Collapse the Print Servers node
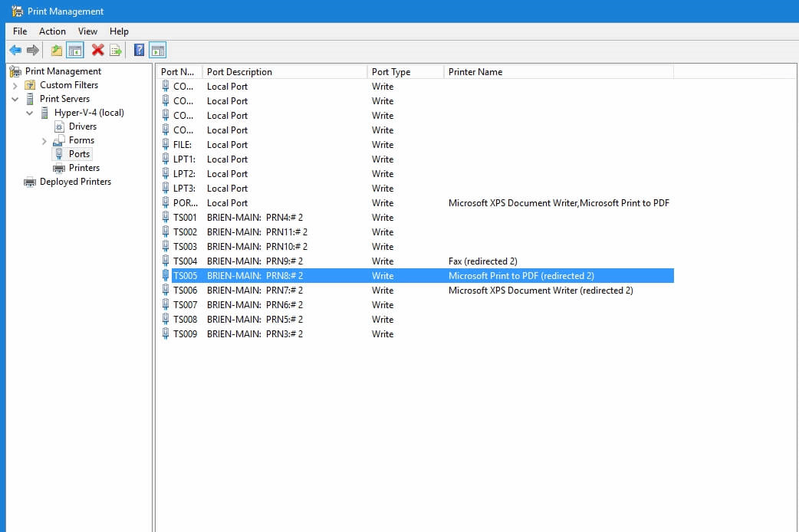This screenshot has width=799, height=532. 15,98
